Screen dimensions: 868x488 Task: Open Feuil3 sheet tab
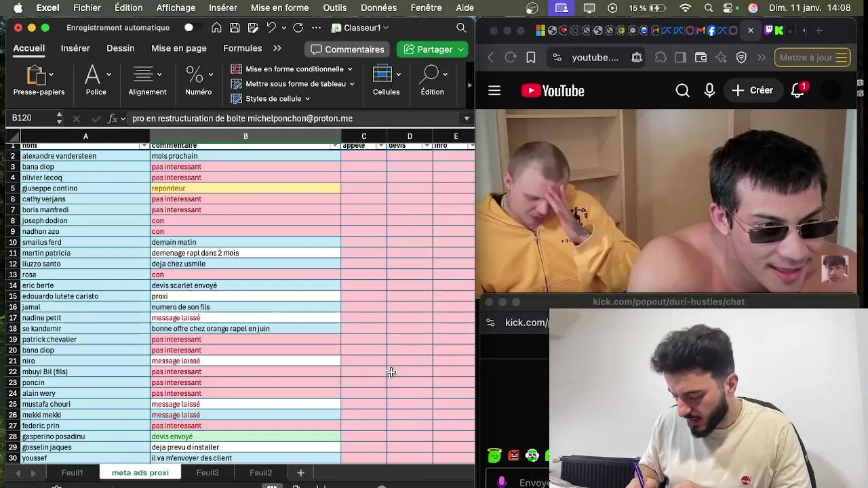click(208, 472)
